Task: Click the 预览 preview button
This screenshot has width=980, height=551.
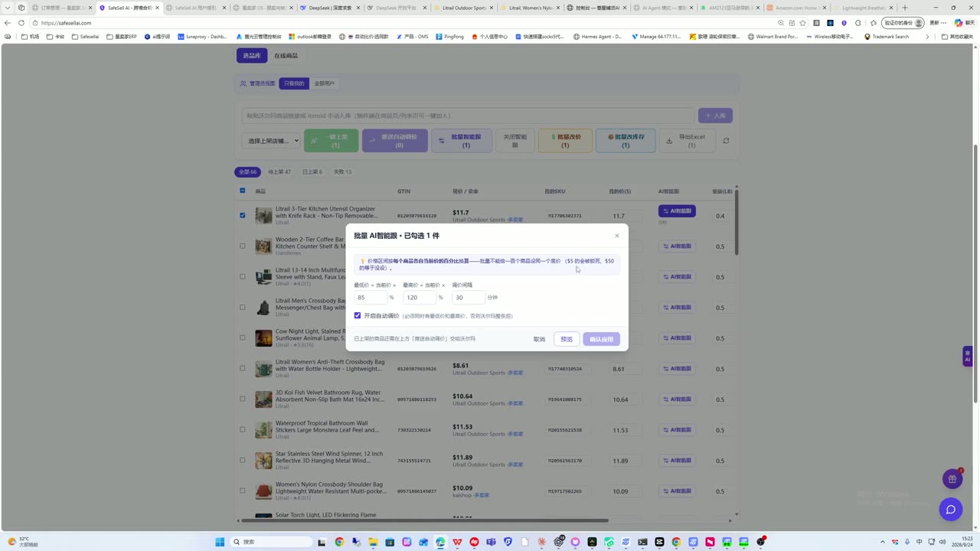Action: (567, 339)
